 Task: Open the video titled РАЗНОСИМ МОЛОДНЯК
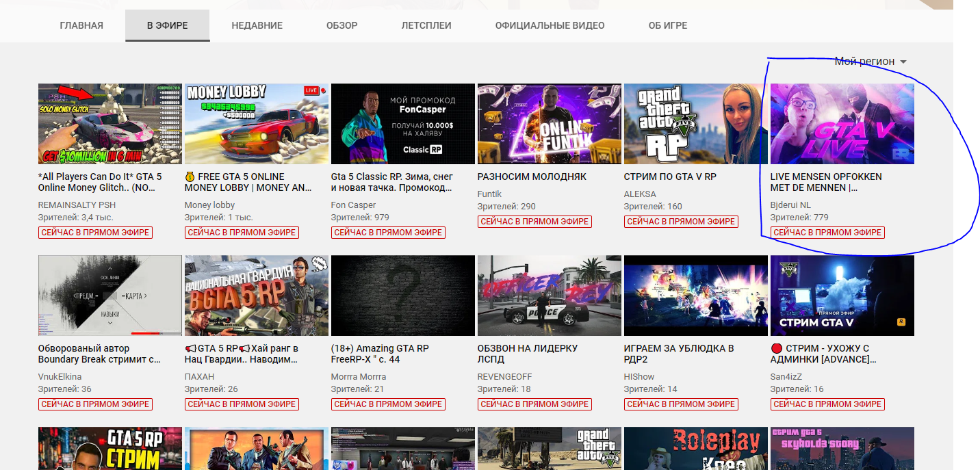[532, 177]
